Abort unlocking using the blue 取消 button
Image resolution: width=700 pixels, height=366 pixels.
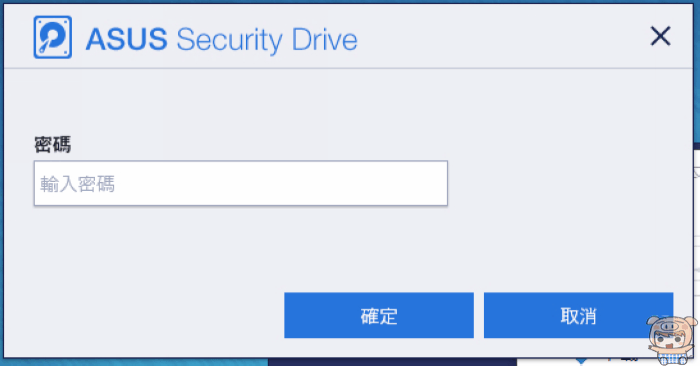(578, 315)
